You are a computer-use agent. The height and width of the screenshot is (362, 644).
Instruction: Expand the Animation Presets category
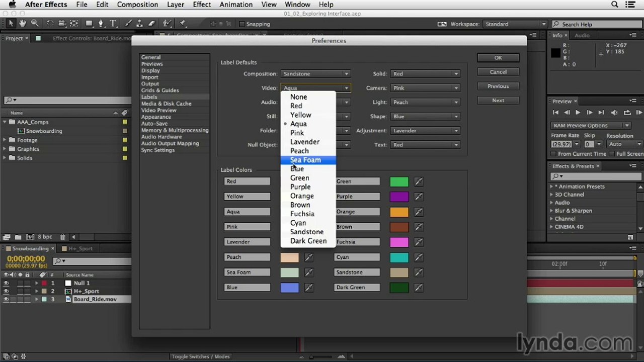click(x=551, y=187)
